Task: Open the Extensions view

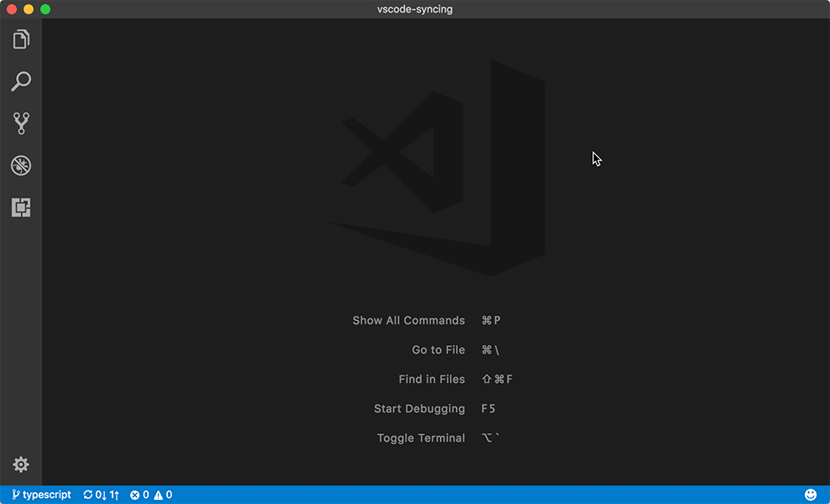Action: click(x=21, y=207)
